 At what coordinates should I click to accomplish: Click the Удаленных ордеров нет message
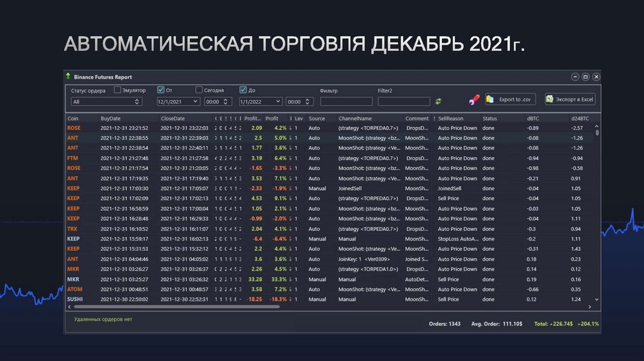(103, 319)
